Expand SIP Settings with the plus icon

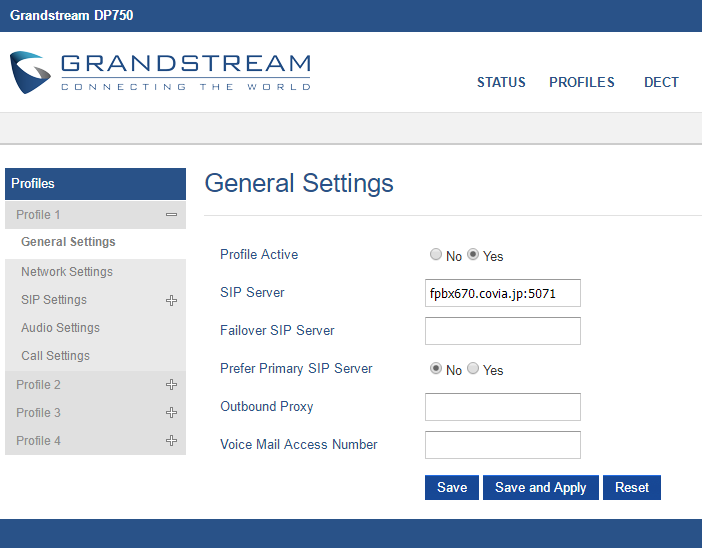[171, 300]
